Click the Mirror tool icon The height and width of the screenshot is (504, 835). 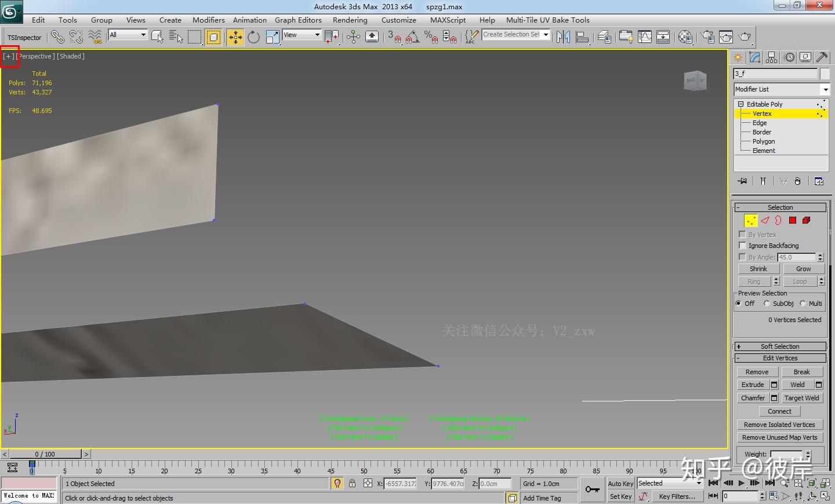point(563,37)
